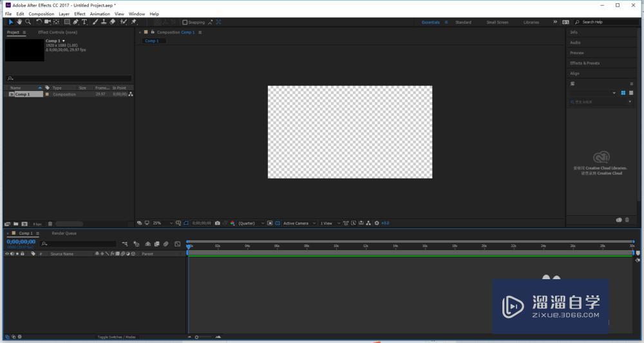Image resolution: width=644 pixels, height=343 pixels.
Task: Toggle Transparency Grid in viewer
Action: pos(277,223)
